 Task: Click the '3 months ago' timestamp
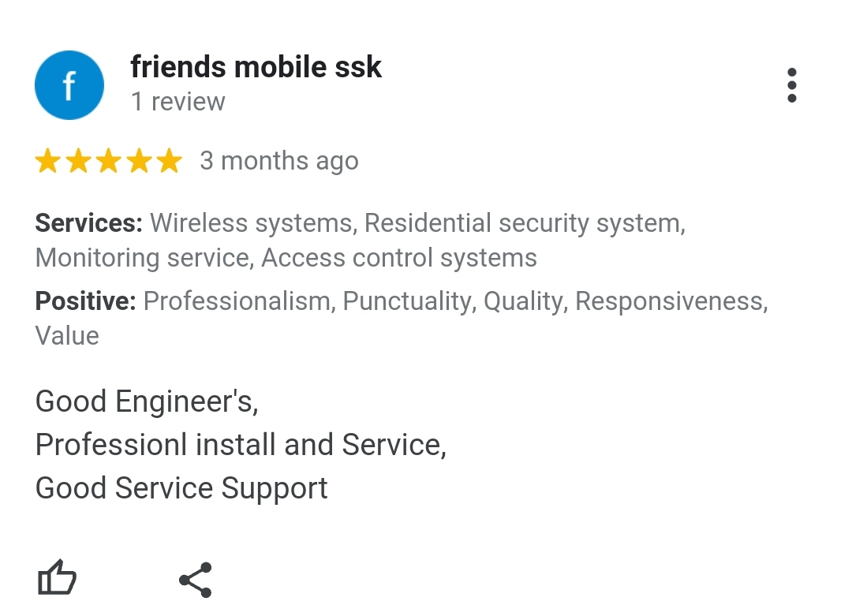pos(279,162)
